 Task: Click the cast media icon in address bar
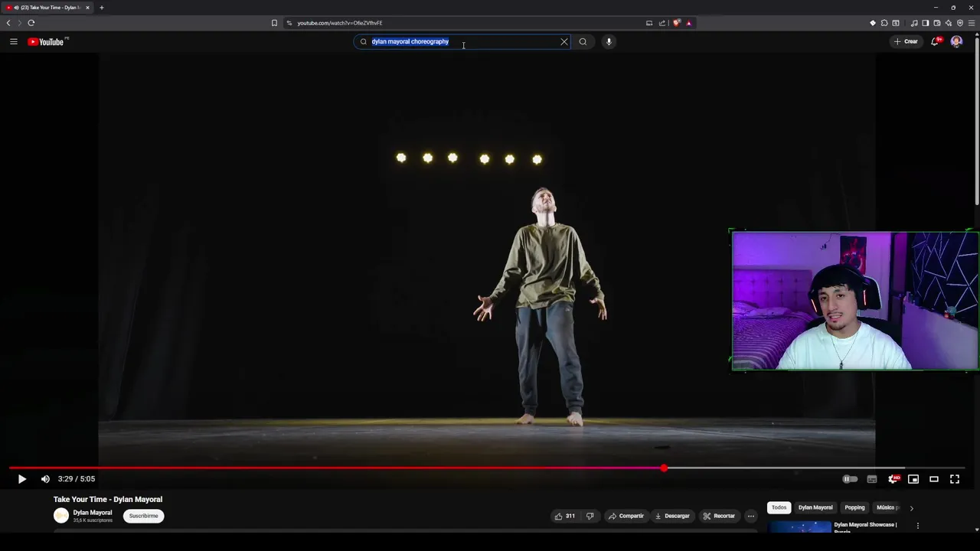[649, 23]
